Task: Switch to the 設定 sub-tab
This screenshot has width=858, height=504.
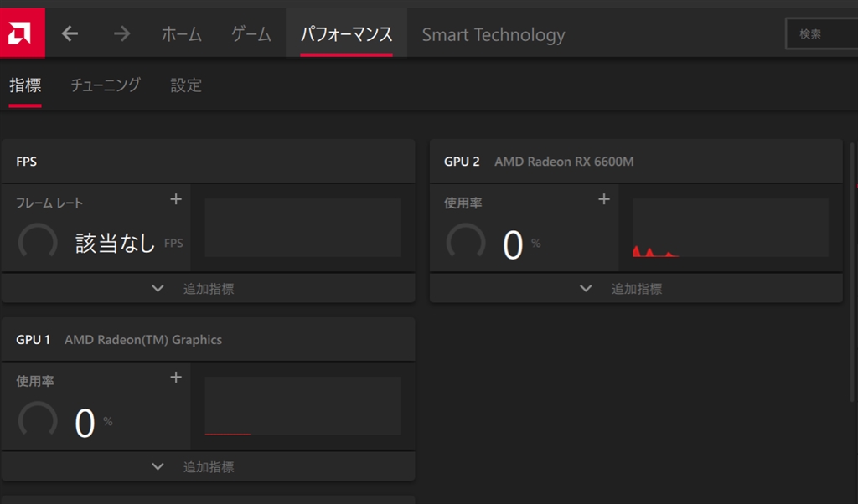Action: [186, 85]
